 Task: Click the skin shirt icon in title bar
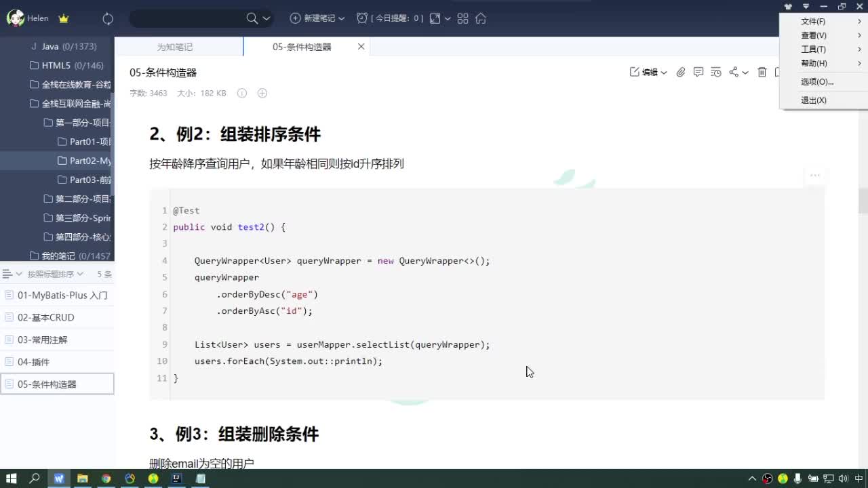pyautogui.click(x=788, y=7)
